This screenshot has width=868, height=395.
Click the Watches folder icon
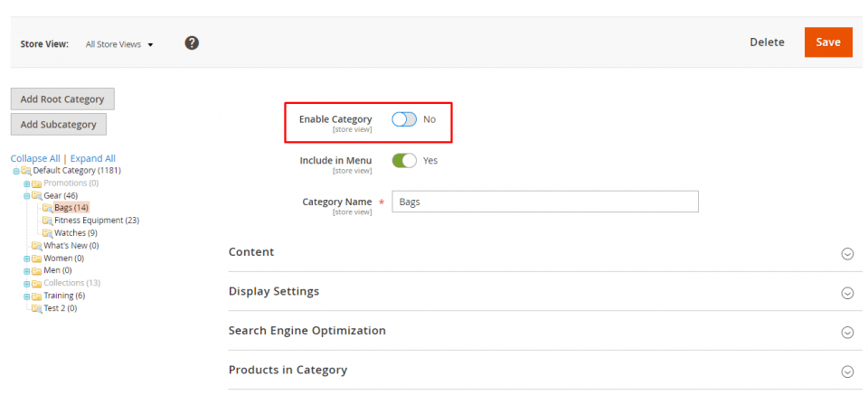48,233
